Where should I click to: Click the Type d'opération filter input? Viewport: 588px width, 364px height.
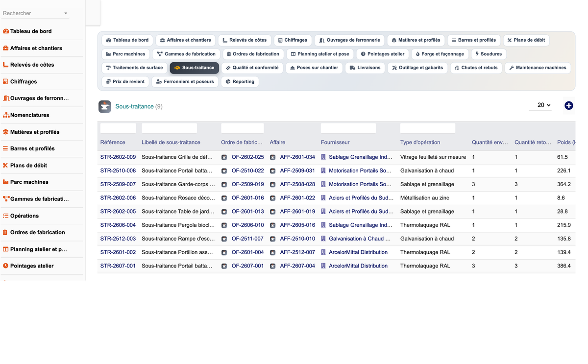428,128
